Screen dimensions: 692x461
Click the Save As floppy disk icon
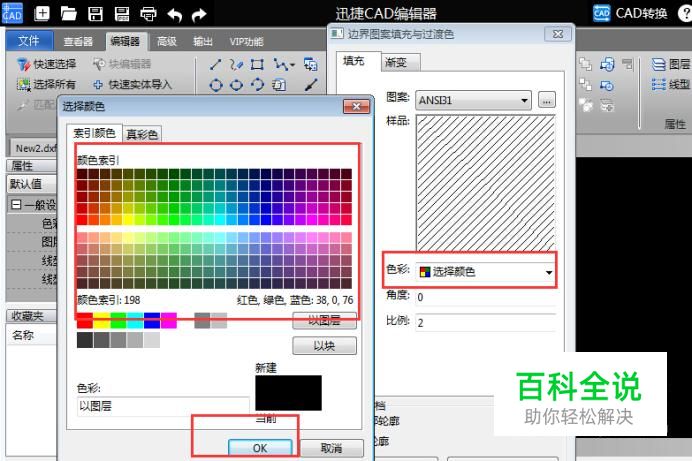coord(122,14)
